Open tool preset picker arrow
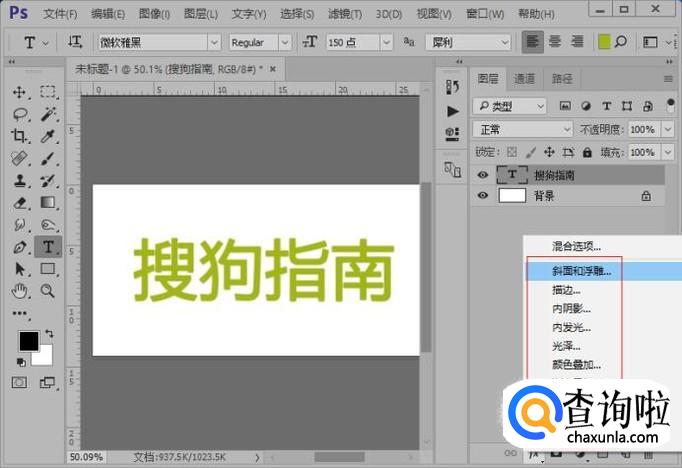Viewport: 682px width, 468px height. (45, 43)
